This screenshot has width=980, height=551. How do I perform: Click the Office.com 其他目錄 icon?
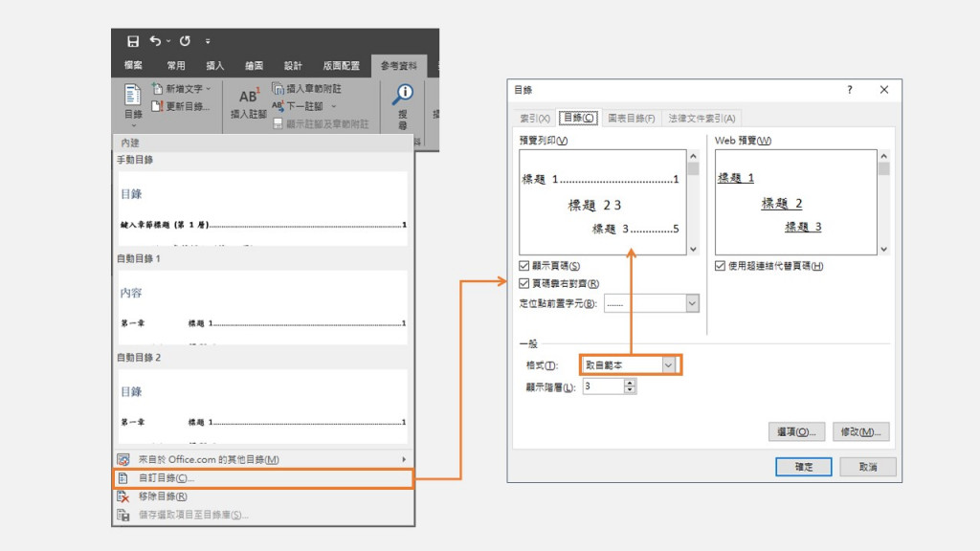tap(123, 460)
